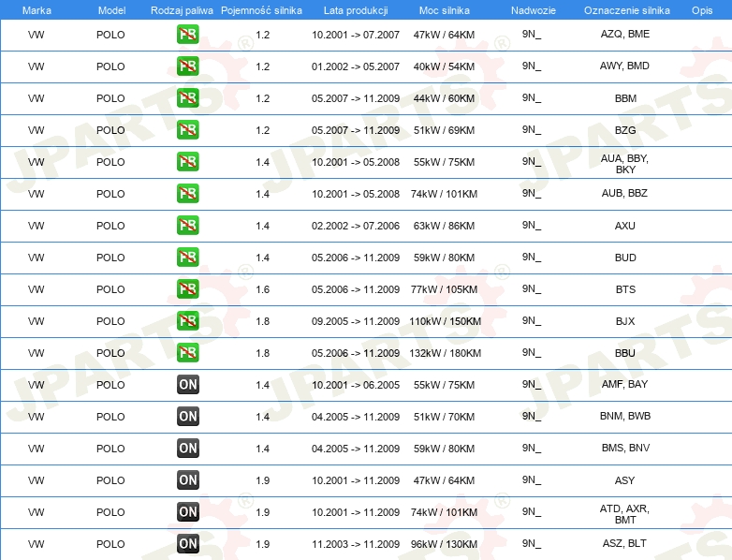732x560 pixels.
Task: Click petrol icon in AUB, BBZ row
Action: pyautogui.click(x=187, y=193)
